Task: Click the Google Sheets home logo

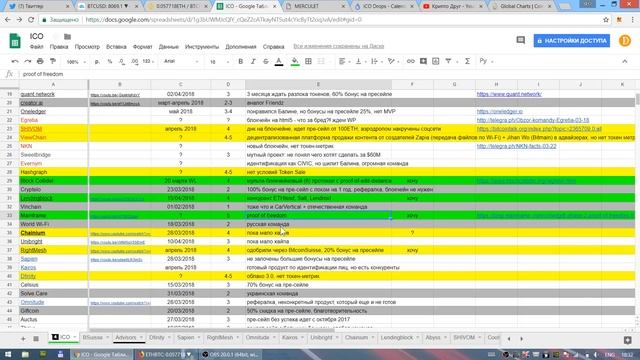Action: (15, 41)
